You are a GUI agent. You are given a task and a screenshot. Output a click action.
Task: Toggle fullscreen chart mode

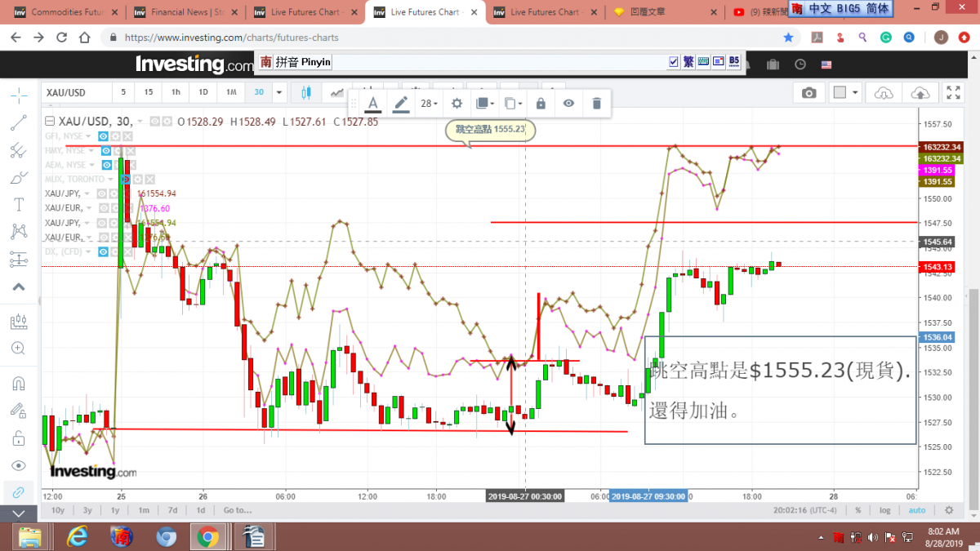pyautogui.click(x=953, y=92)
